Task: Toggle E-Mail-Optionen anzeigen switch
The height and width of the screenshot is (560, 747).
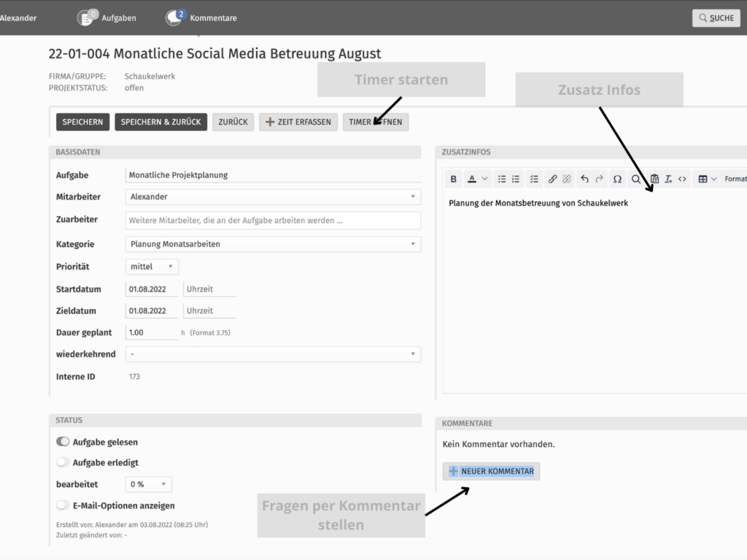Action: 63,505
